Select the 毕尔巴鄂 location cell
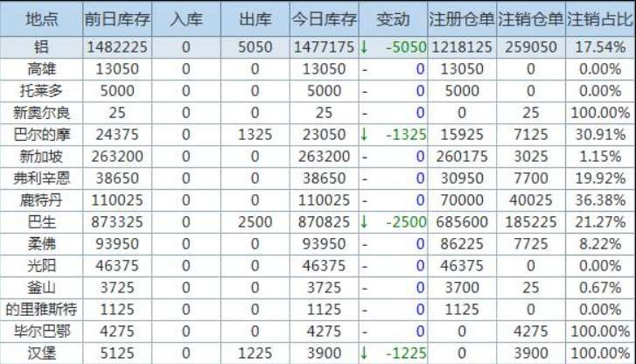The image size is (636, 364). point(40,332)
